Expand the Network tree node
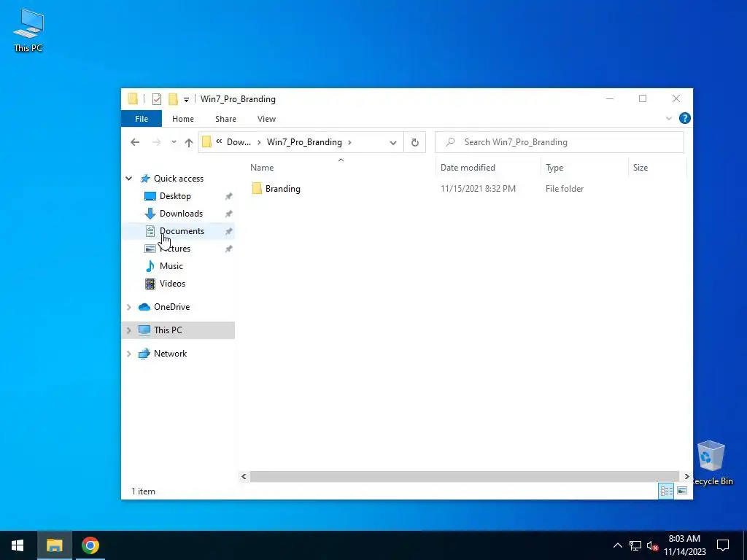 click(x=129, y=354)
